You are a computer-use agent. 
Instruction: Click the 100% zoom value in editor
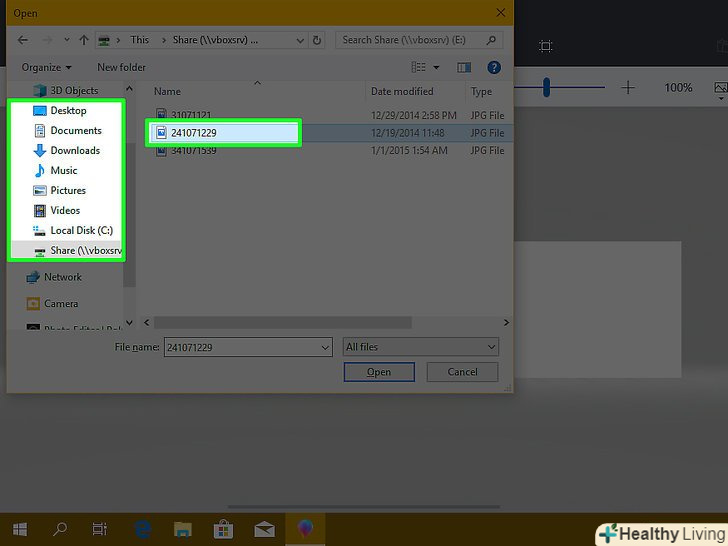click(678, 87)
